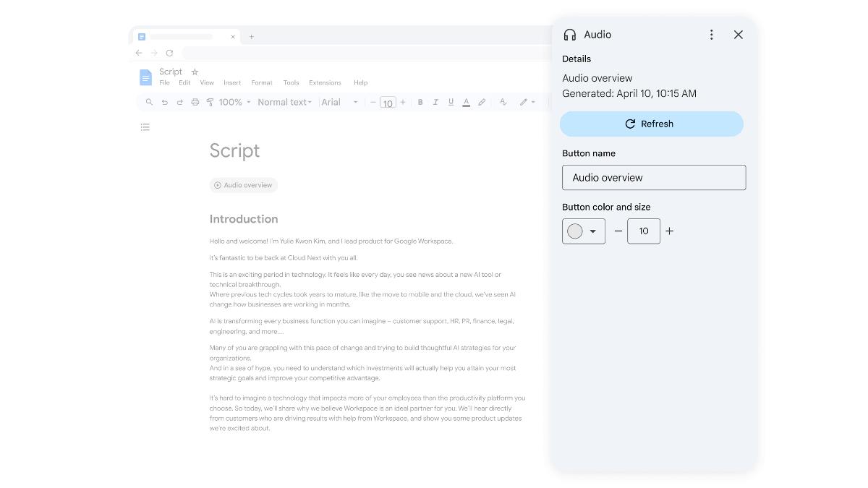
Task: Open the Extensions menu
Action: (x=325, y=82)
